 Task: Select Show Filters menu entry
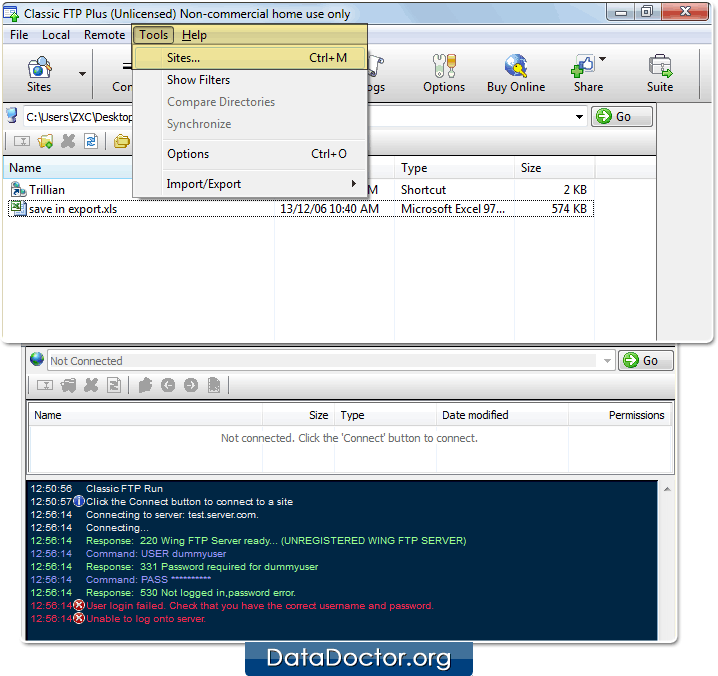250,80
